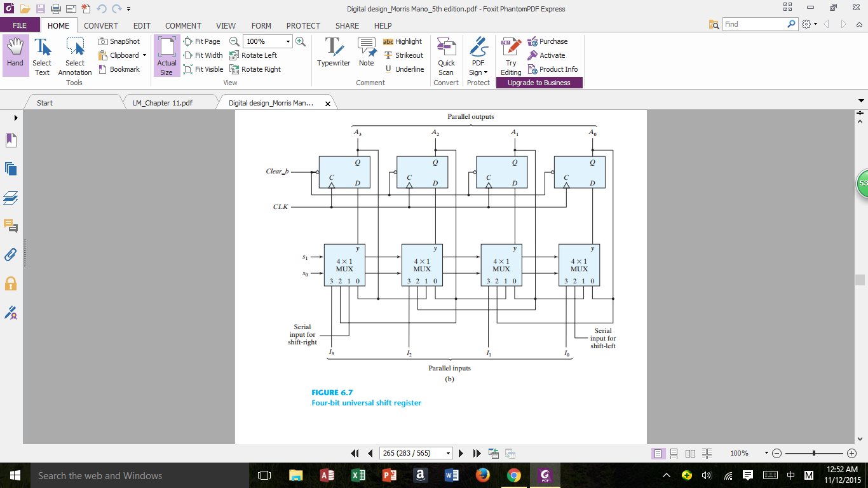Viewport: 868px width, 488px height.
Task: Apply Fit Width view
Action: point(203,55)
